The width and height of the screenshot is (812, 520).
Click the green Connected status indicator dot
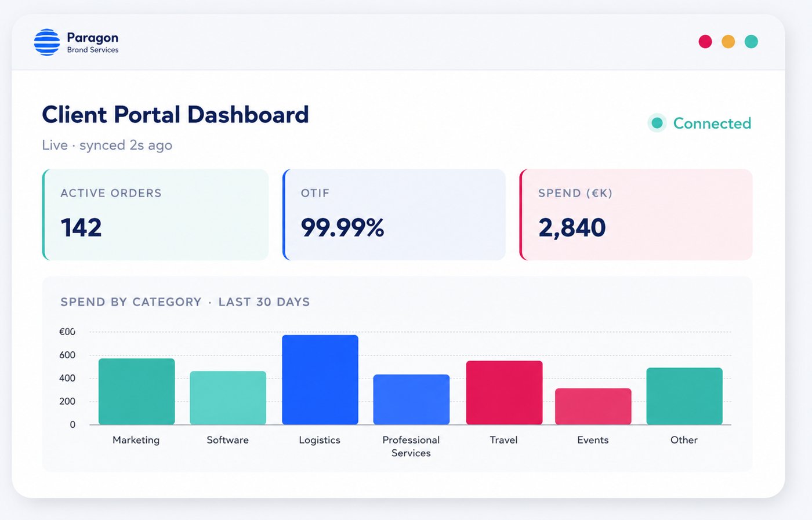point(657,123)
